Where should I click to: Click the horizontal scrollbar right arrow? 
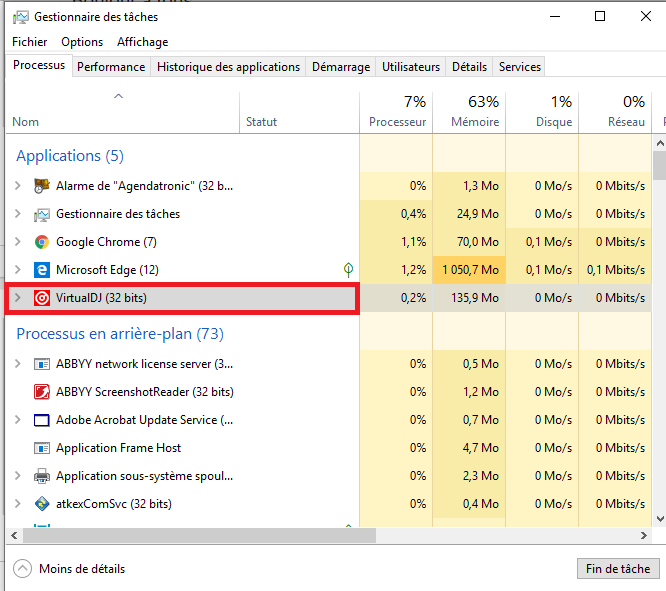[644, 535]
